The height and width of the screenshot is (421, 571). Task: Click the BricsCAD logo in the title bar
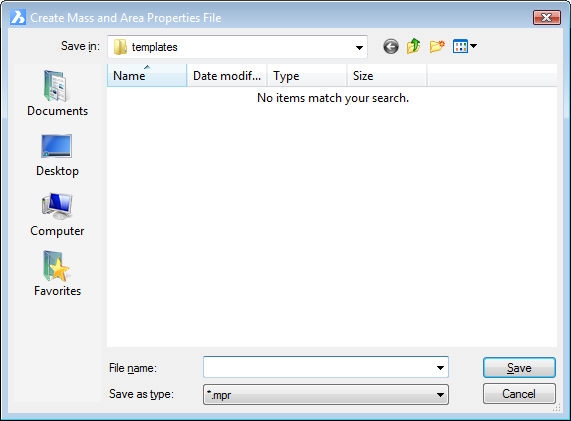pos(18,17)
